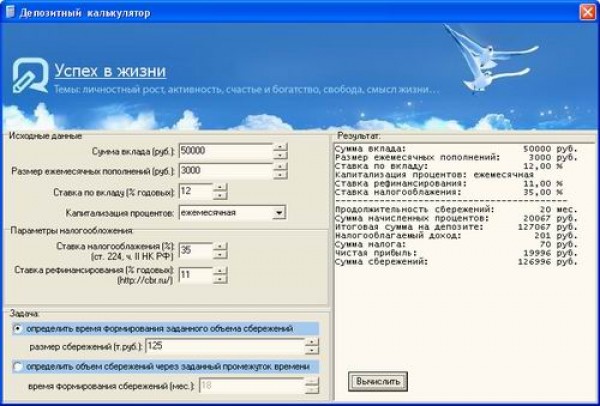Click result line 'Ставка рефинансирования' in results
The width and height of the screenshot is (600, 406).
tap(449, 184)
